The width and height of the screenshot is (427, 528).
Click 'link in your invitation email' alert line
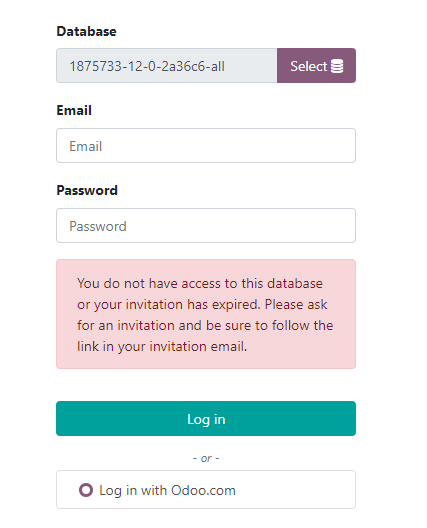pyautogui.click(x=162, y=346)
